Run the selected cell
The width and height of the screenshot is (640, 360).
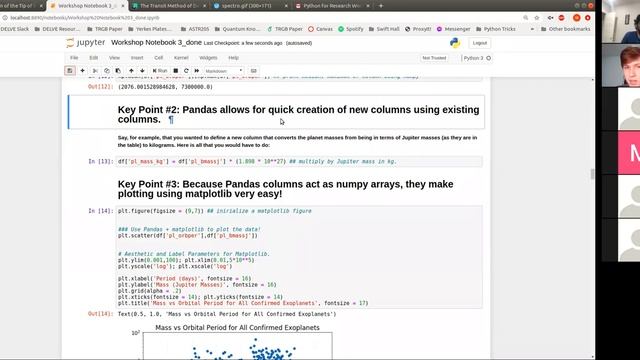[x=160, y=71]
